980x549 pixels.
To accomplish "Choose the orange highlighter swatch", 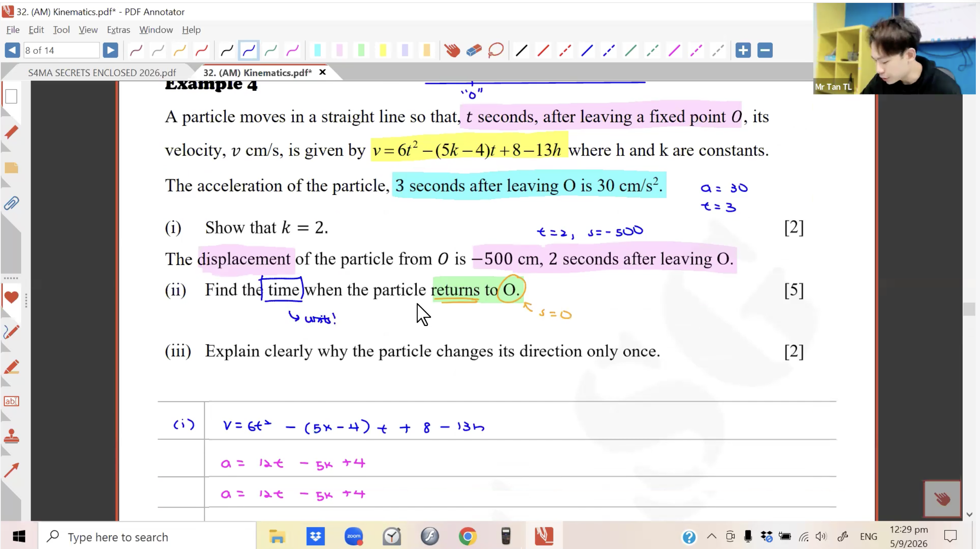I will click(x=427, y=51).
